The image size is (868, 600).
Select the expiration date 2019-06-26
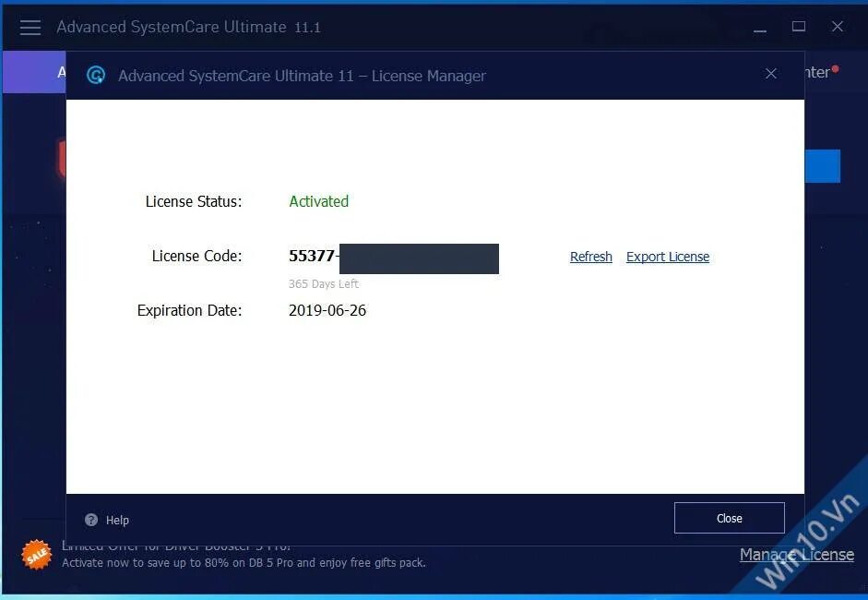coord(327,310)
